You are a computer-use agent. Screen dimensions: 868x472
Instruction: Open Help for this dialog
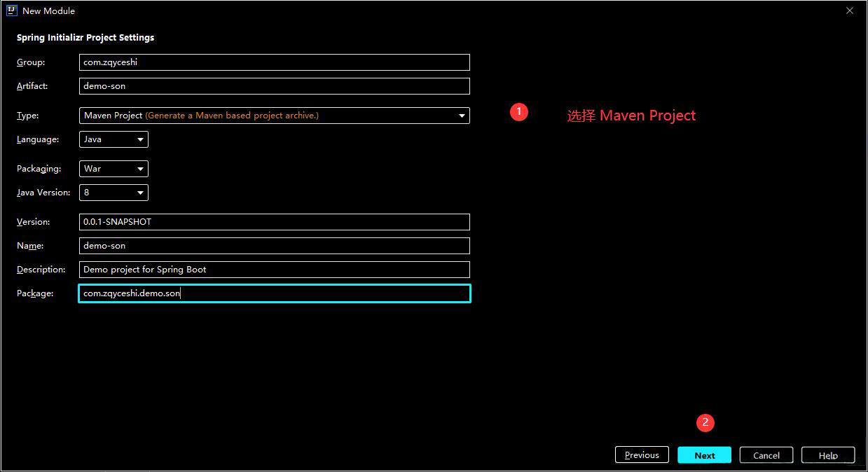828,455
